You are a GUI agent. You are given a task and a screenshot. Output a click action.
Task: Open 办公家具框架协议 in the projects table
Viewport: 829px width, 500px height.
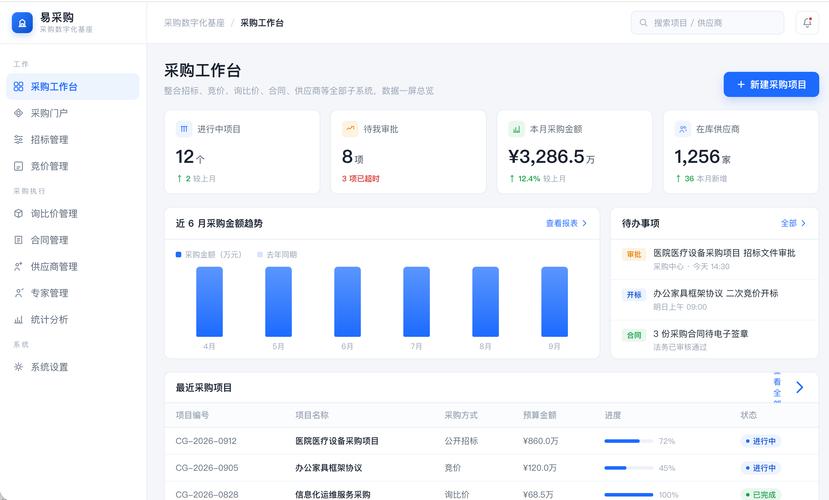(328, 468)
